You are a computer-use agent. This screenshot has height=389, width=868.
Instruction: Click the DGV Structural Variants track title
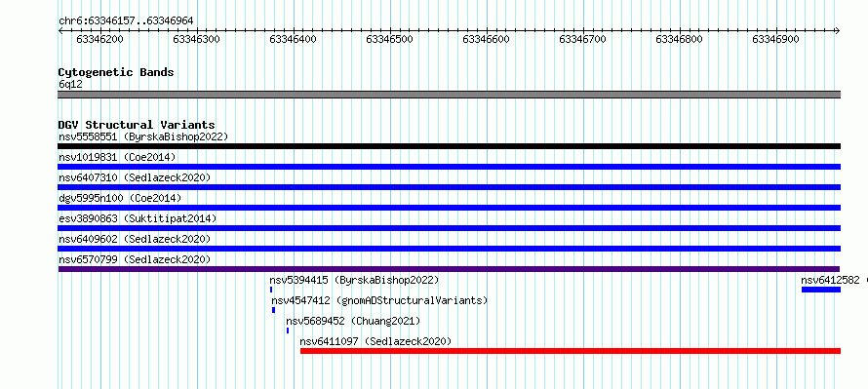tap(137, 125)
